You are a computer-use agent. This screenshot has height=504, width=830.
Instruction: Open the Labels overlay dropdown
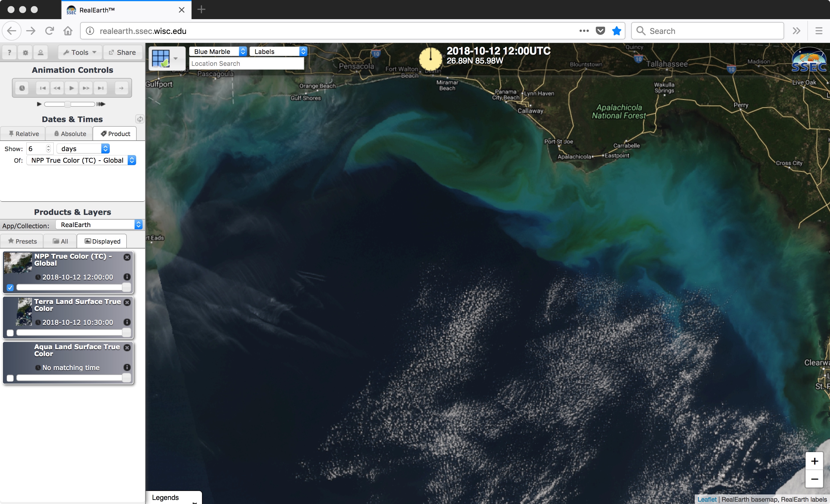pyautogui.click(x=278, y=52)
